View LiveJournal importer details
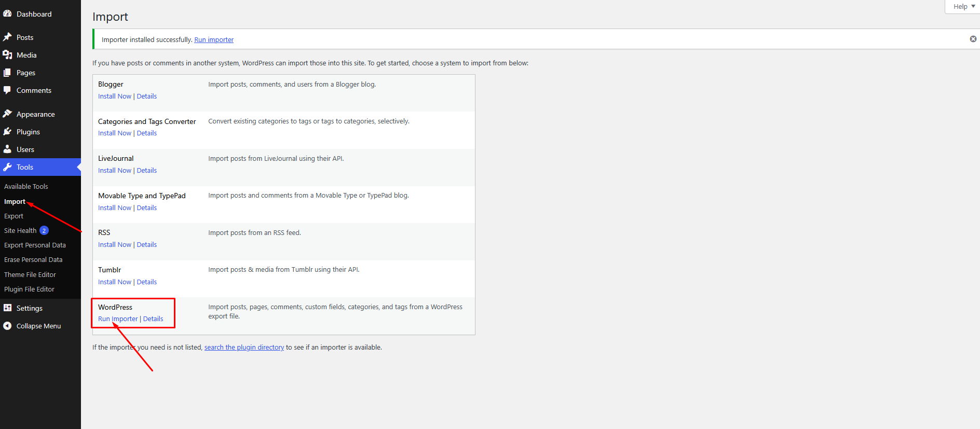The width and height of the screenshot is (980, 429). point(147,170)
